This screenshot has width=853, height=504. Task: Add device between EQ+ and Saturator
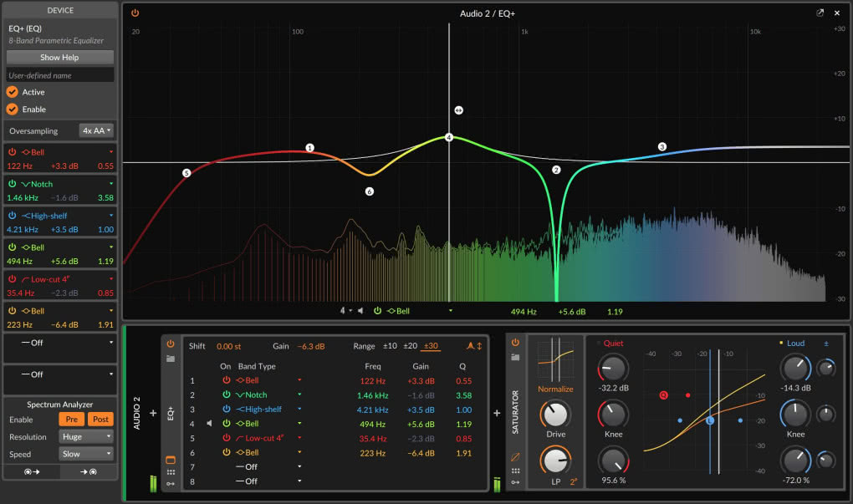coord(497,413)
